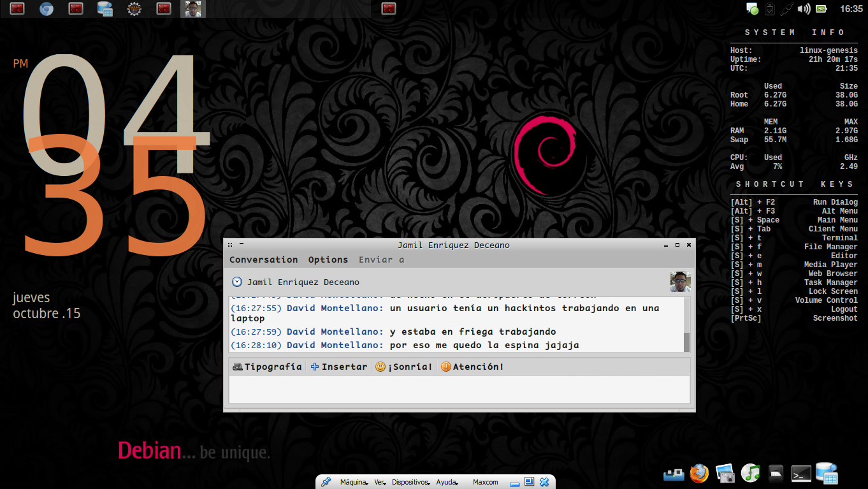Click the RAM '2.11G' usage value
Image resolution: width=868 pixels, height=489 pixels.
[x=775, y=131]
